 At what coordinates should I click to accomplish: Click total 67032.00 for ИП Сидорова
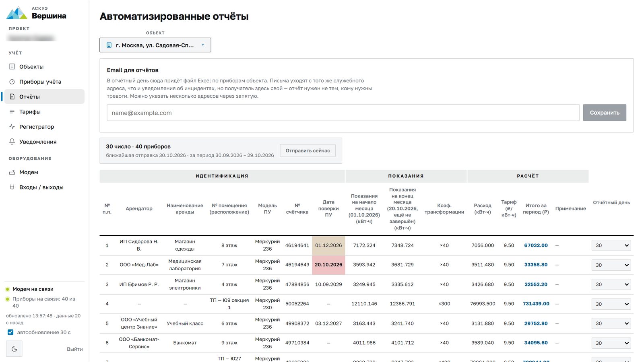click(536, 245)
